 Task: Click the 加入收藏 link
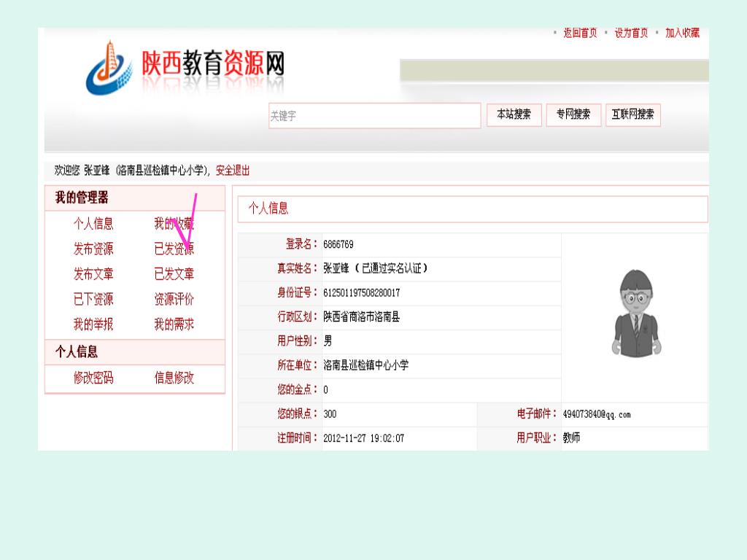[682, 34]
